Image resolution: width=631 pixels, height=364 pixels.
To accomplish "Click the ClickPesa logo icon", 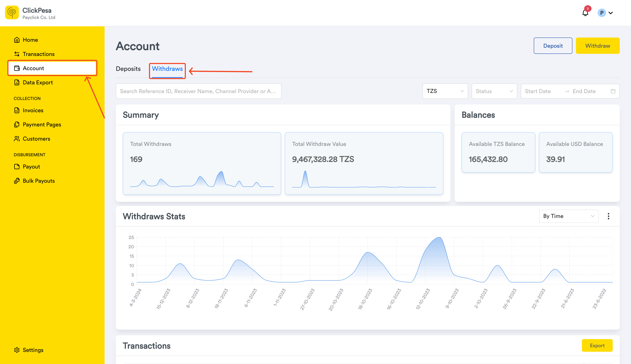I will [x=12, y=12].
